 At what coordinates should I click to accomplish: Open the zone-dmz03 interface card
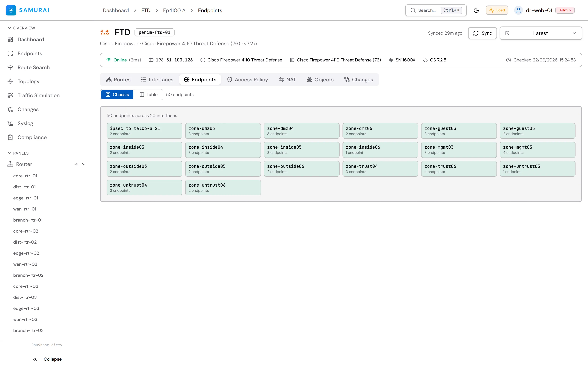[x=223, y=131]
